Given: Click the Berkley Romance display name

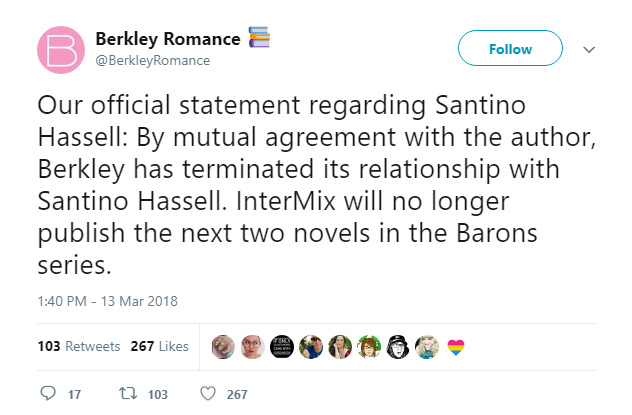Looking at the screenshot, I should coord(167,39).
